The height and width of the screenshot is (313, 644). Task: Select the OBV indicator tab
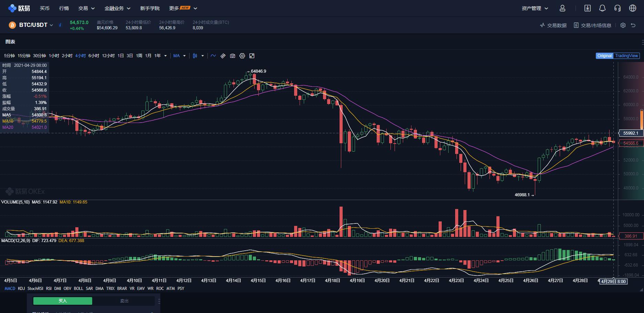pyautogui.click(x=67, y=289)
